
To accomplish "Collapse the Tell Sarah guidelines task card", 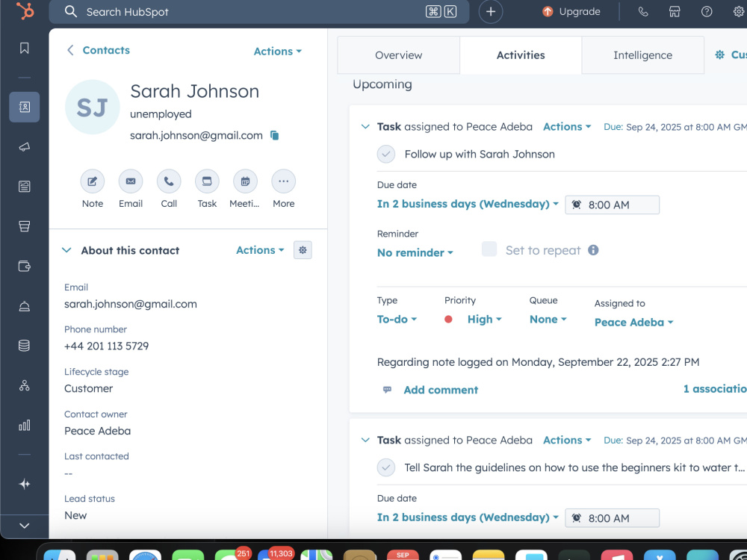I will (x=365, y=440).
